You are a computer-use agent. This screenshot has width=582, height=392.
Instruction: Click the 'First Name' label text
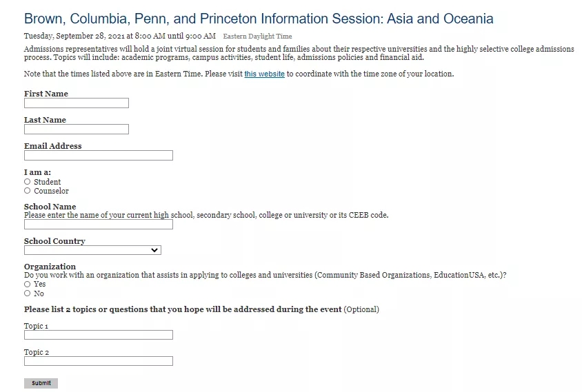pos(46,94)
